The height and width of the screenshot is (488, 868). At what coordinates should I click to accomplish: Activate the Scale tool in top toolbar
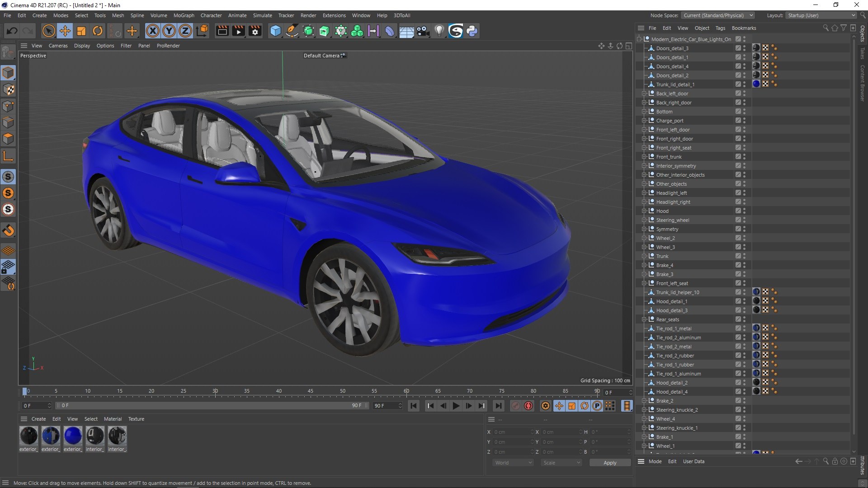tap(81, 31)
